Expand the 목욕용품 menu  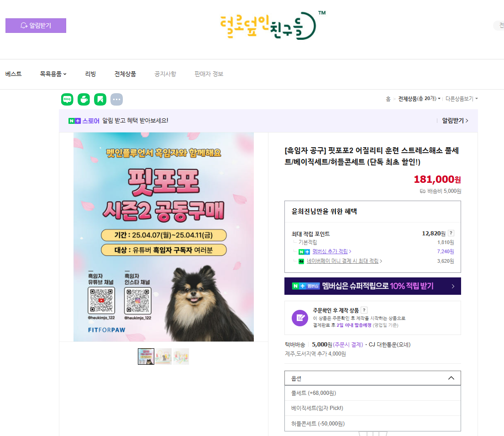click(x=53, y=74)
